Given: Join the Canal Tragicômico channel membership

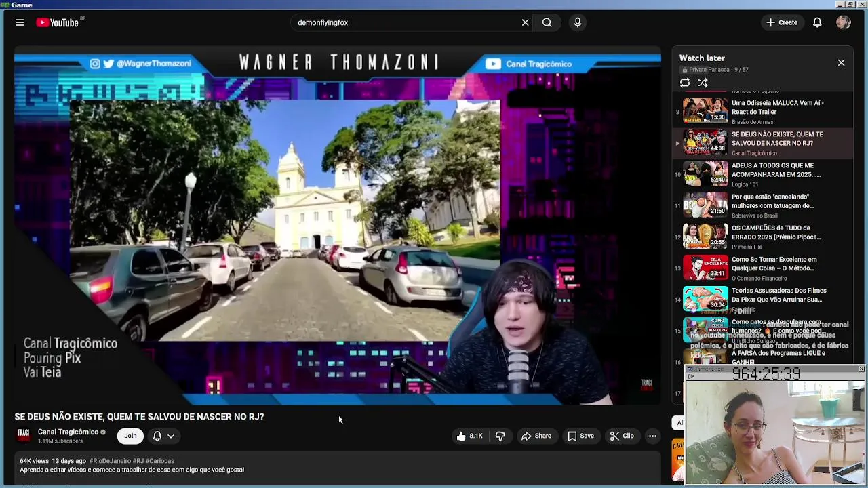Looking at the screenshot, I should click(130, 436).
